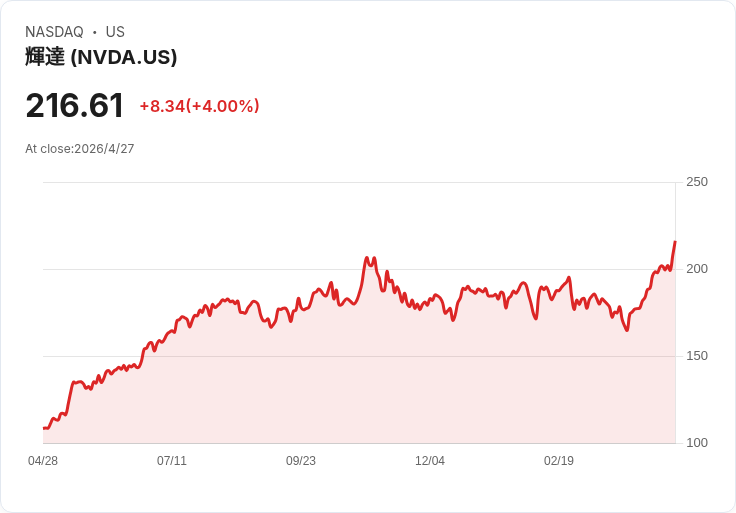Select the 12/04 date on x-axis
Viewport: 736px width, 513px height.
pyautogui.click(x=430, y=461)
